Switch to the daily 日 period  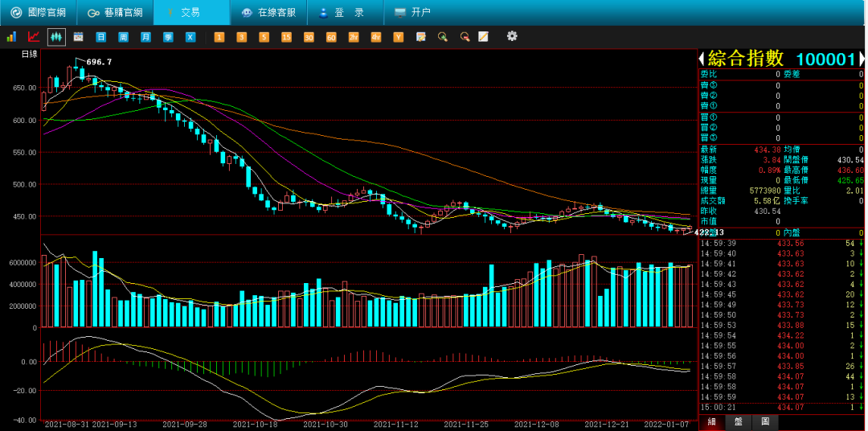100,37
